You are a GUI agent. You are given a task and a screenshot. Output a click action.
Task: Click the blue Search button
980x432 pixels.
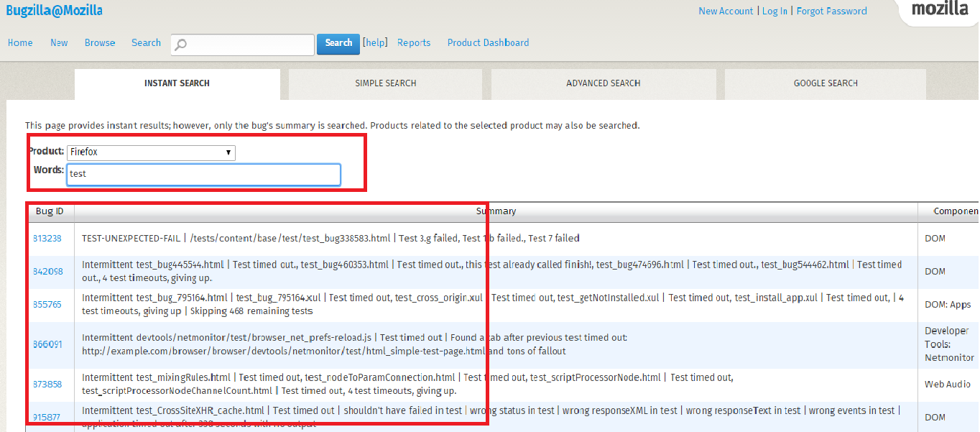click(338, 43)
